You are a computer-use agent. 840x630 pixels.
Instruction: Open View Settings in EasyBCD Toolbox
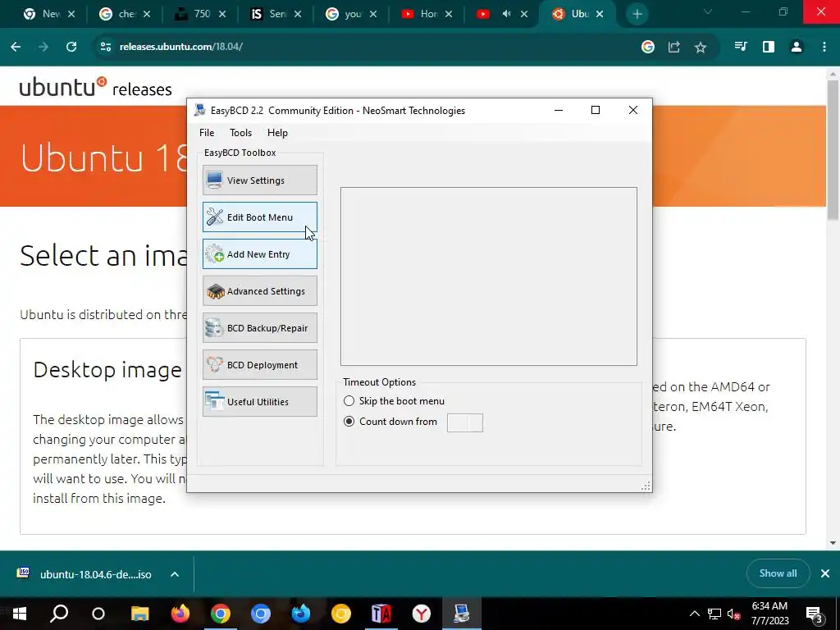260,180
